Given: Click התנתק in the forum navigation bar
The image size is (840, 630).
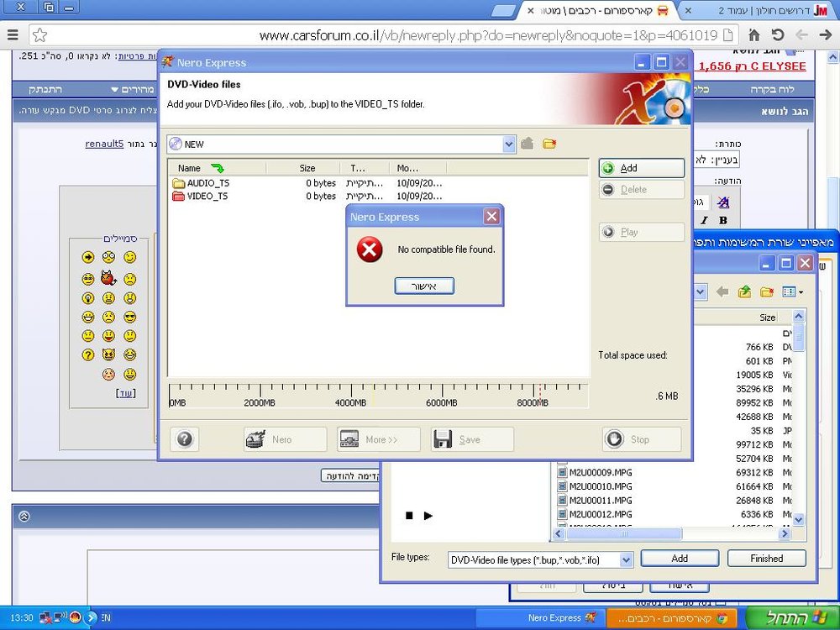Looking at the screenshot, I should (45, 89).
